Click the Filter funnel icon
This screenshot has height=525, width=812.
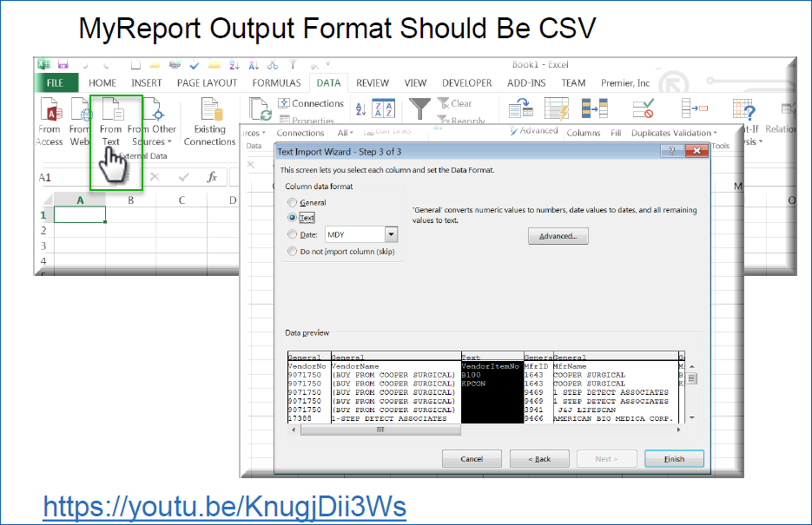pos(420,108)
